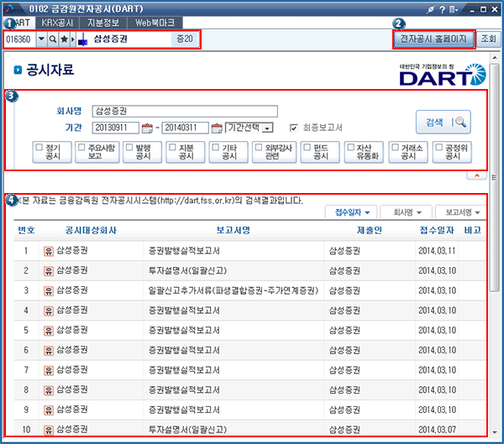Click the vertical scrollbar thumb
504x444 pixels.
click(495, 177)
